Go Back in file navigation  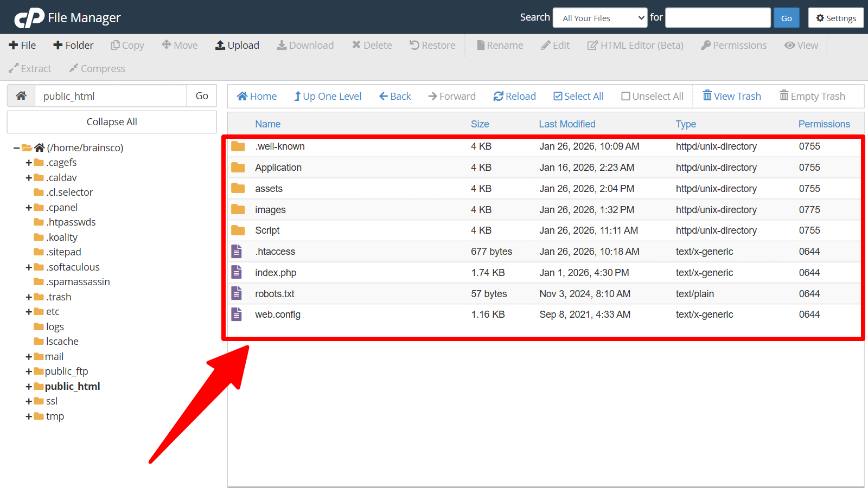395,97
